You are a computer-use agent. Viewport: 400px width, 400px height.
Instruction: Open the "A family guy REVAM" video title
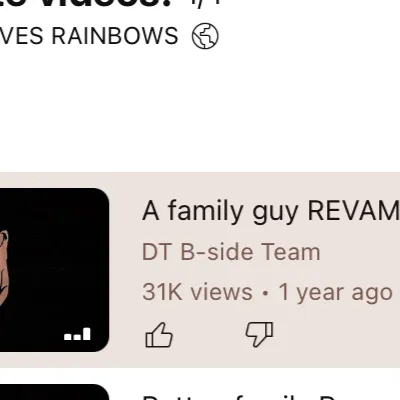pyautogui.click(x=271, y=211)
